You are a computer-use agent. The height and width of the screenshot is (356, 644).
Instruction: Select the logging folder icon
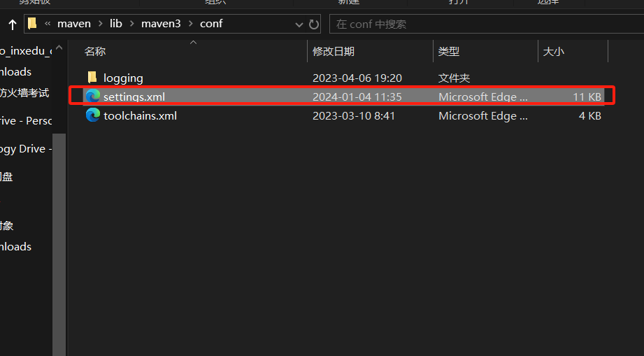coord(92,77)
